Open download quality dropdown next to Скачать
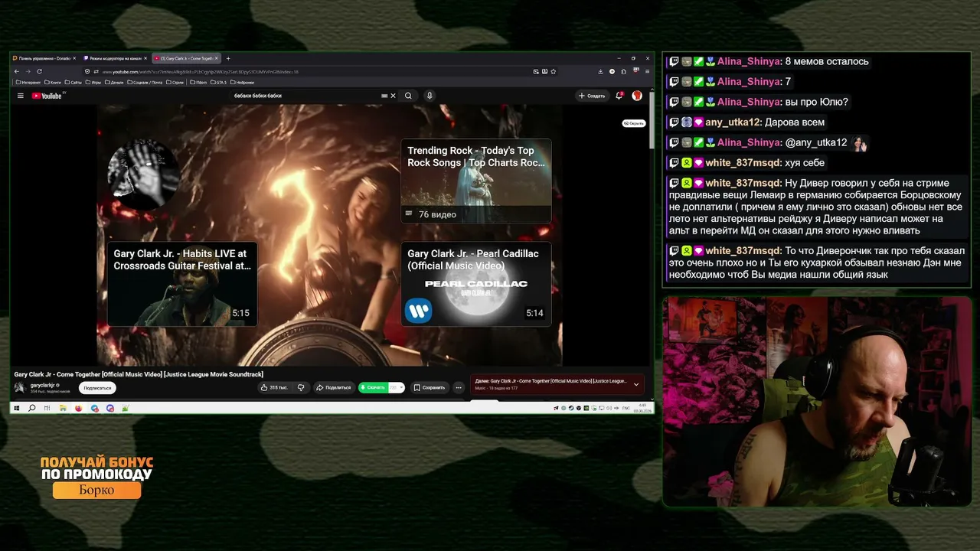The width and height of the screenshot is (980, 551). (396, 387)
